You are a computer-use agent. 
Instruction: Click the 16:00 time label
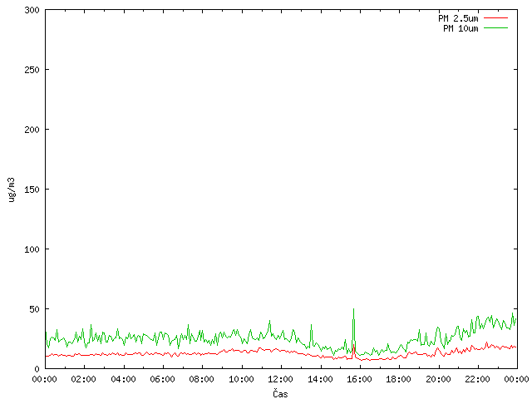[359, 379]
